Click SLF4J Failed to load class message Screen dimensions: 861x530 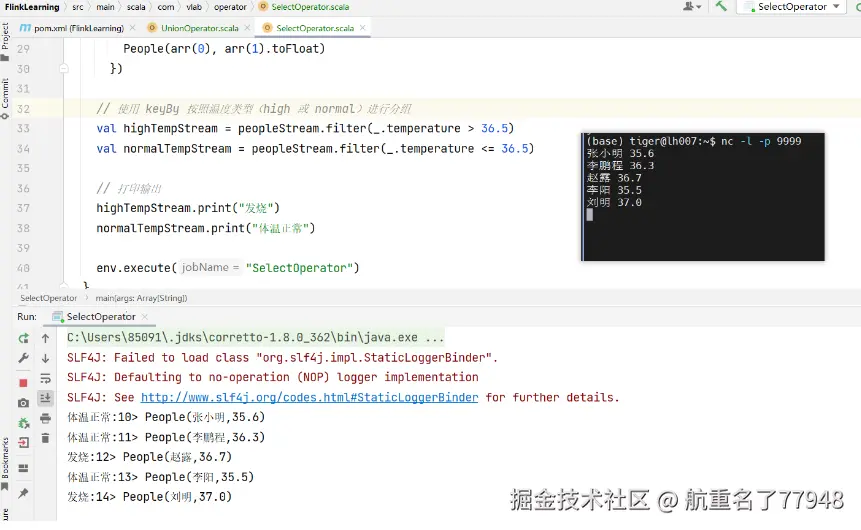tap(282, 358)
